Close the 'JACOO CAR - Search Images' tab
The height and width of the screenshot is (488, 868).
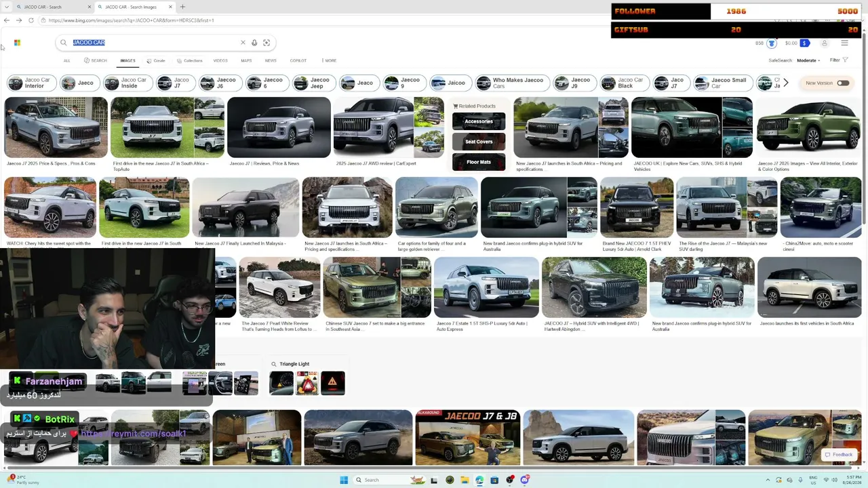[x=170, y=7]
